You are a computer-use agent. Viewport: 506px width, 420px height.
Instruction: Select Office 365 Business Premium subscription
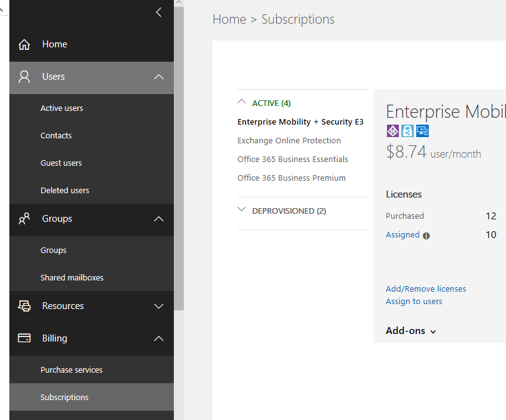click(292, 178)
